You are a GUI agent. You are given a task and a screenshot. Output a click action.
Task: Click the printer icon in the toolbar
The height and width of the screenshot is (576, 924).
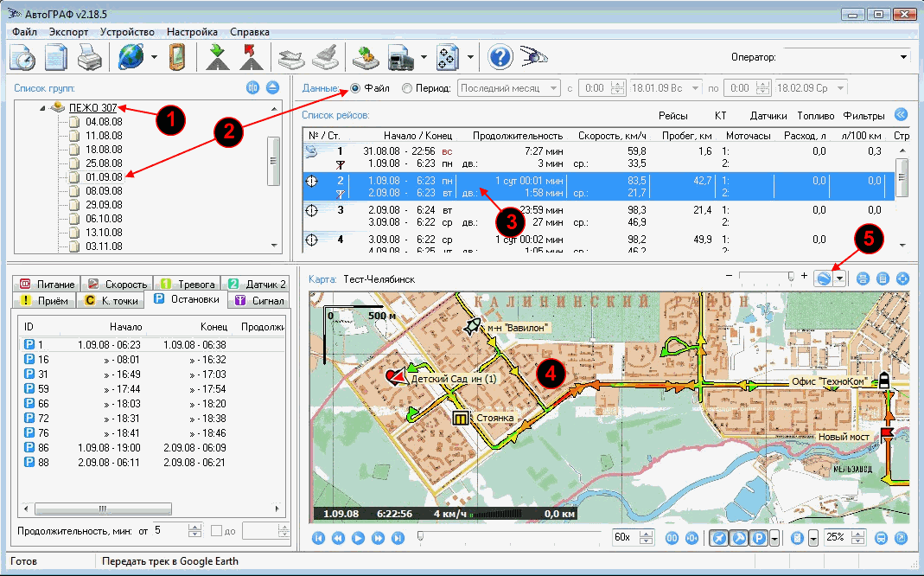click(x=91, y=58)
